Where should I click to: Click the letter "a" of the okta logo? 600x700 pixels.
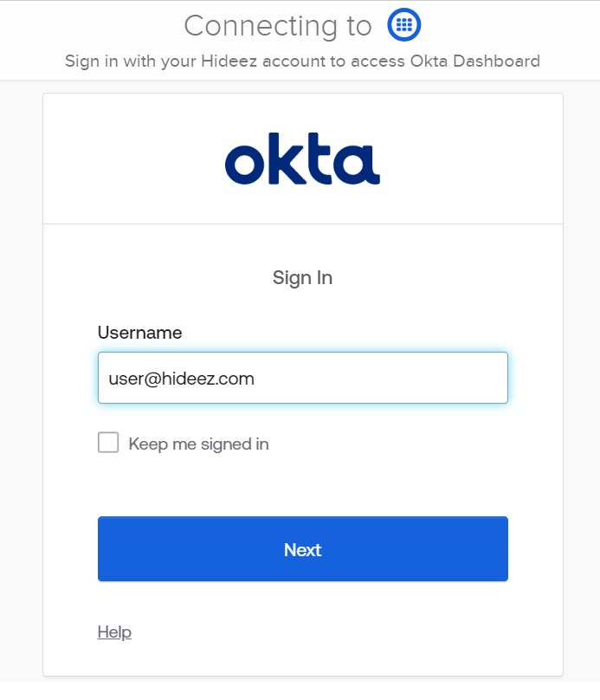[358, 165]
